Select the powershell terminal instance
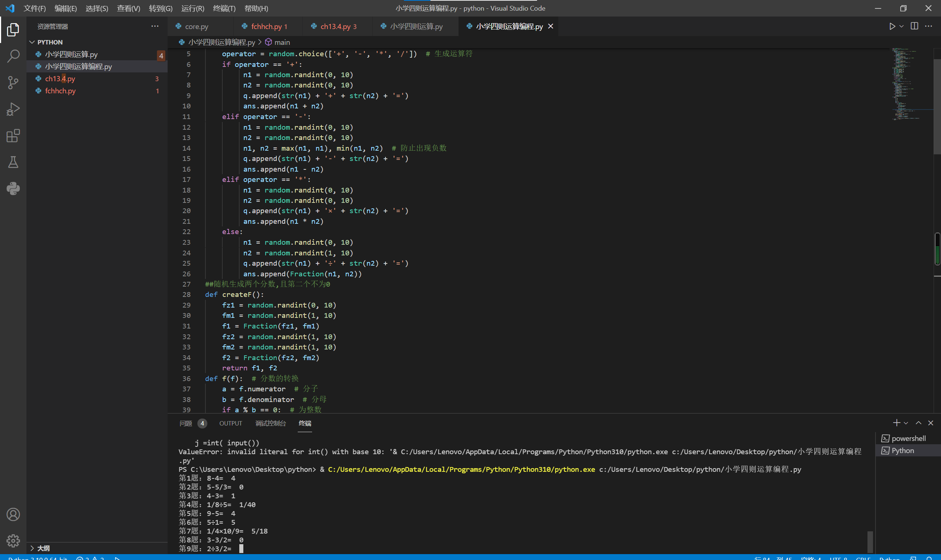The width and height of the screenshot is (941, 560). coord(908,438)
